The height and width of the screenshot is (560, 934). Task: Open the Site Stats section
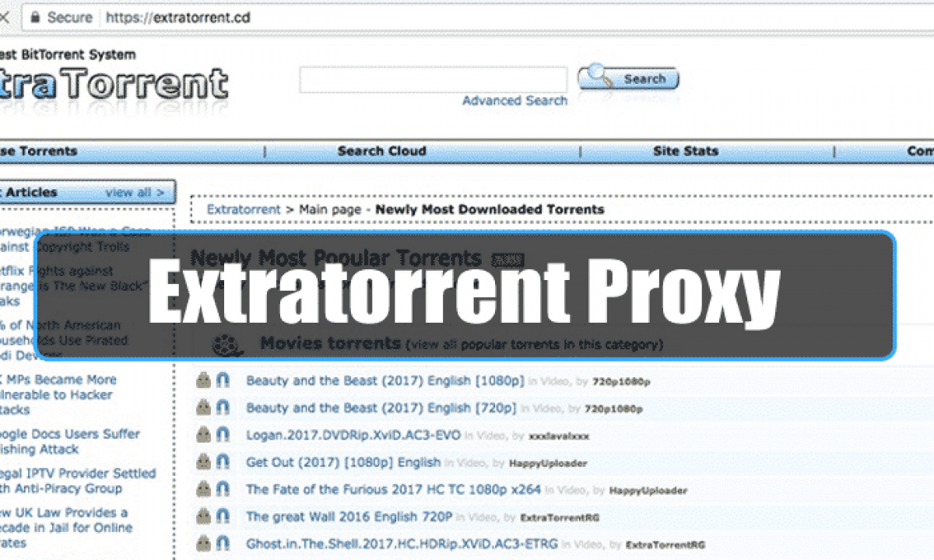(x=685, y=151)
